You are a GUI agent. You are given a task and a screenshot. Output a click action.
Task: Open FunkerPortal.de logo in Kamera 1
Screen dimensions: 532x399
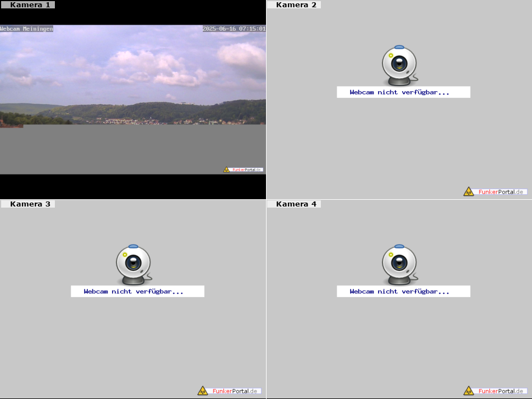[x=243, y=170]
